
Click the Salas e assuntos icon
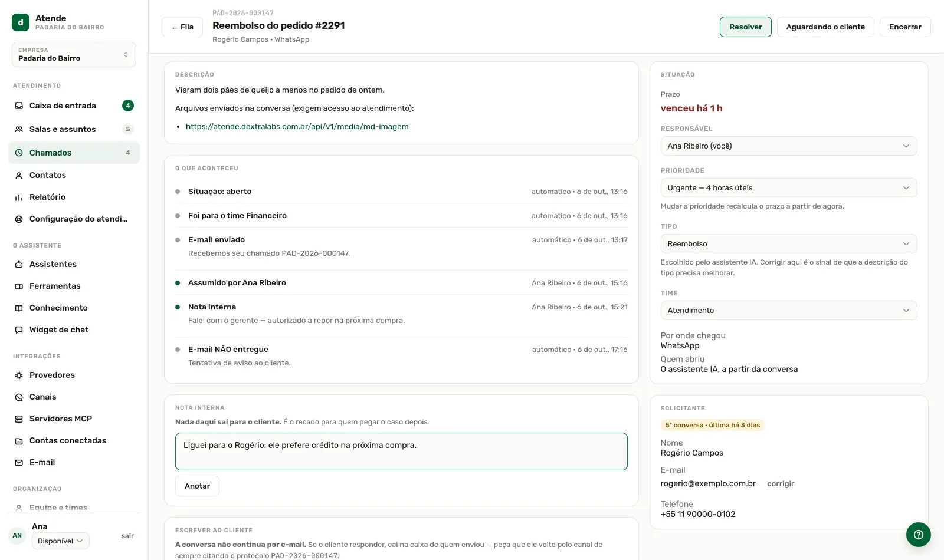(x=19, y=129)
